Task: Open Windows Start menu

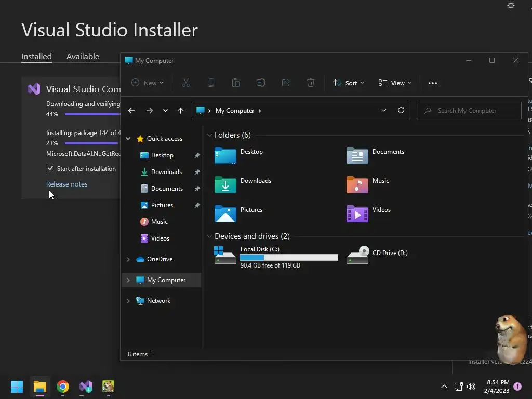Action: 17,387
